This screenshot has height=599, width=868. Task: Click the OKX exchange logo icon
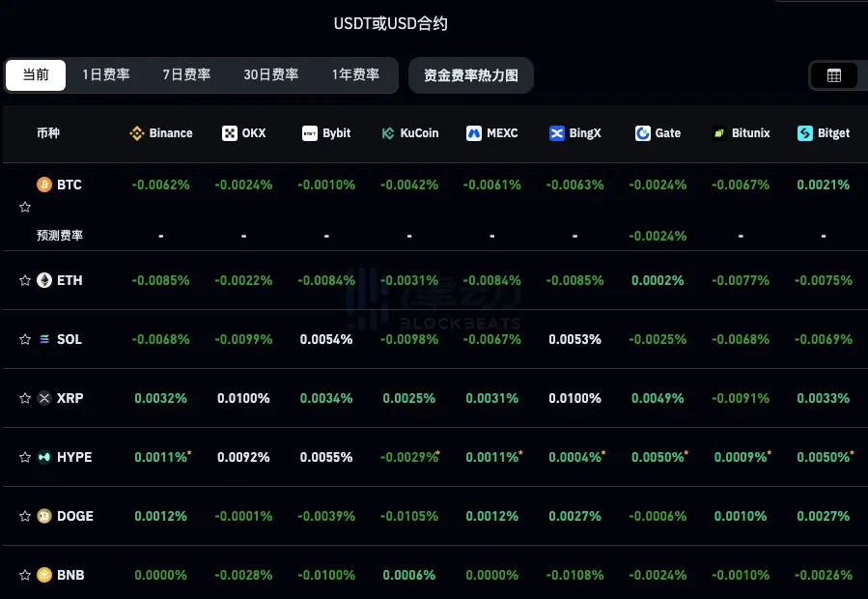(229, 133)
